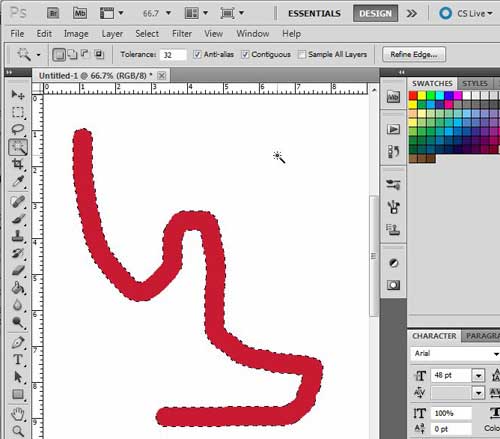Select the Hand tool
This screenshot has width=500, height=439.
tap(18, 414)
